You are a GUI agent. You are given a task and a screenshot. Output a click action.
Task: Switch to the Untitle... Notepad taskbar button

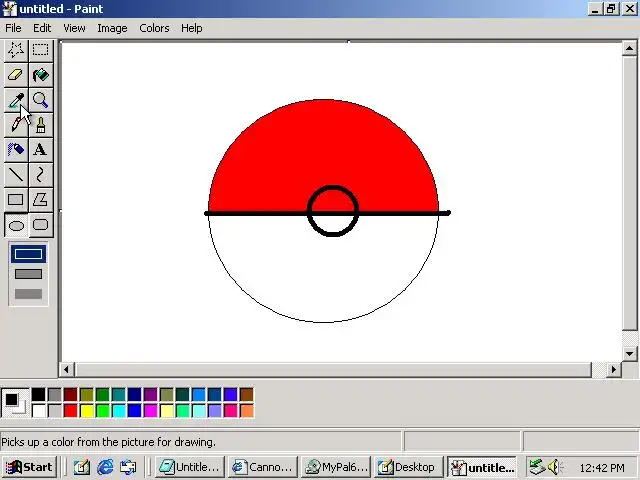189,467
